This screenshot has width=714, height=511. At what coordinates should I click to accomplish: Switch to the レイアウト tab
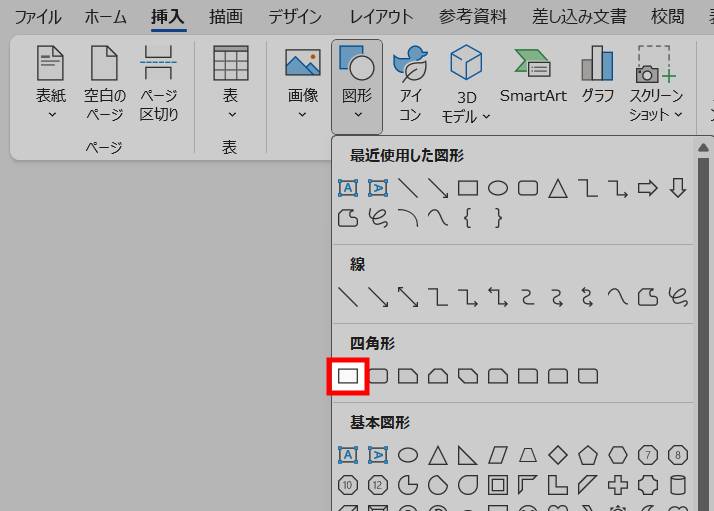point(381,17)
